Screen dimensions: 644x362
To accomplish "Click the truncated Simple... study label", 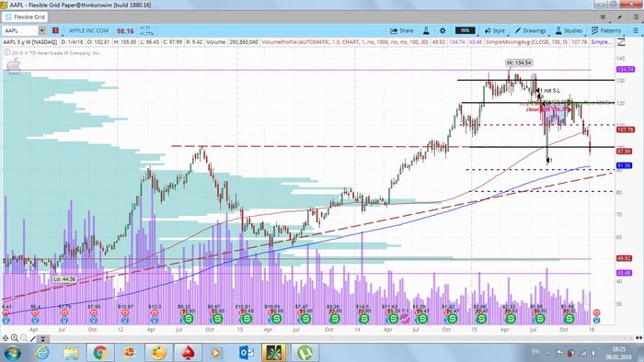I will (602, 42).
